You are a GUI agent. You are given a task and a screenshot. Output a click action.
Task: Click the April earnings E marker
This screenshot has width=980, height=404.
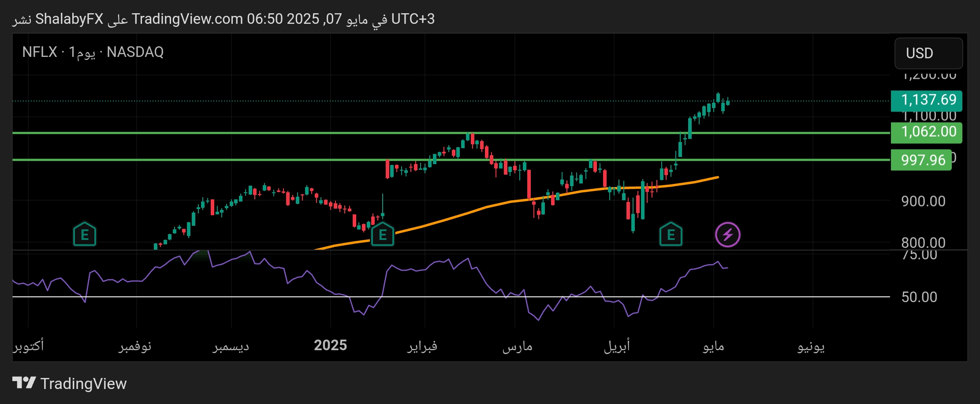click(x=671, y=234)
